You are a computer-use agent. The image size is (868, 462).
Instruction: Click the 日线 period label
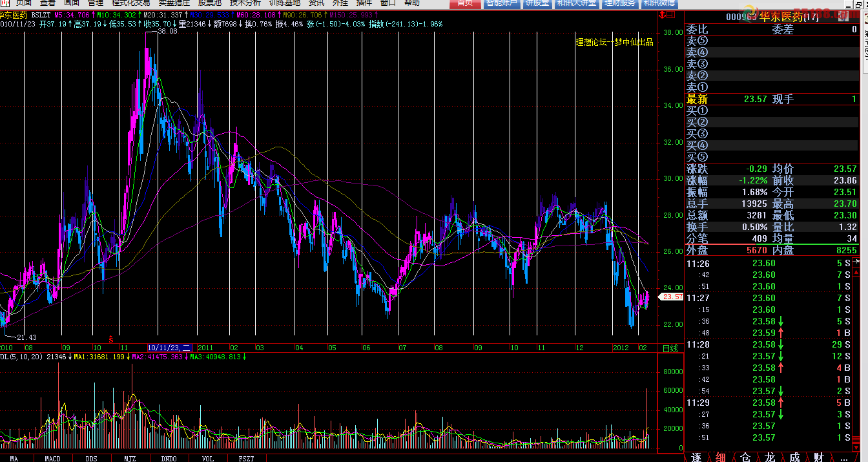[x=671, y=348]
